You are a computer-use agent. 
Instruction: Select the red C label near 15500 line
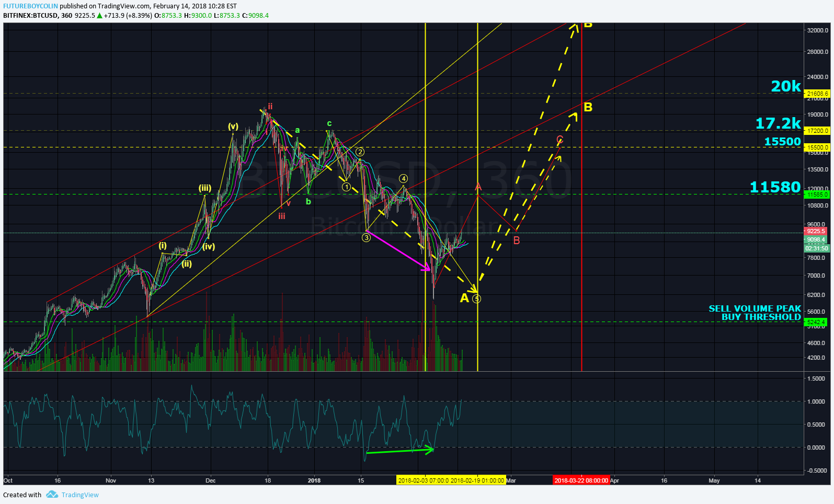pos(560,140)
